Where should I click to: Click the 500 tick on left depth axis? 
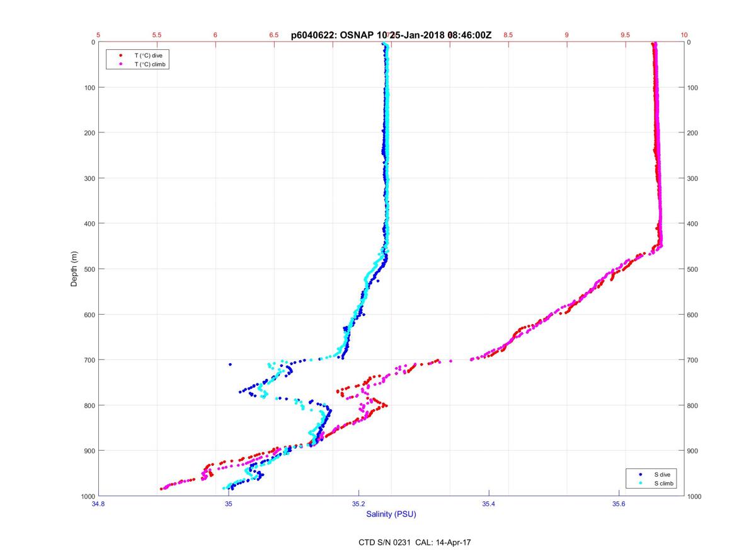[89, 269]
